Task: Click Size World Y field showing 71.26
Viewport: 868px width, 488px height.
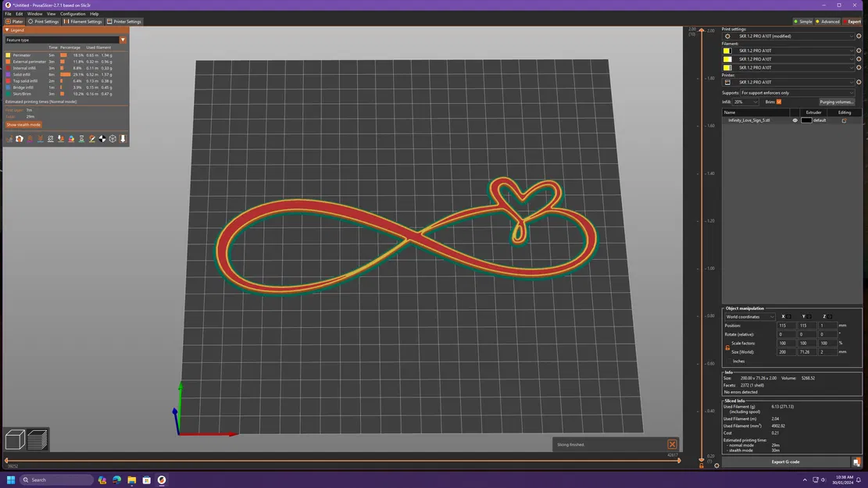Action: 806,352
